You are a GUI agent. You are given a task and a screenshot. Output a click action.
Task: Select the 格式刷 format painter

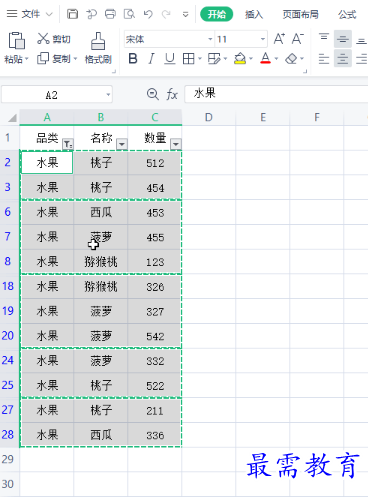(98, 48)
